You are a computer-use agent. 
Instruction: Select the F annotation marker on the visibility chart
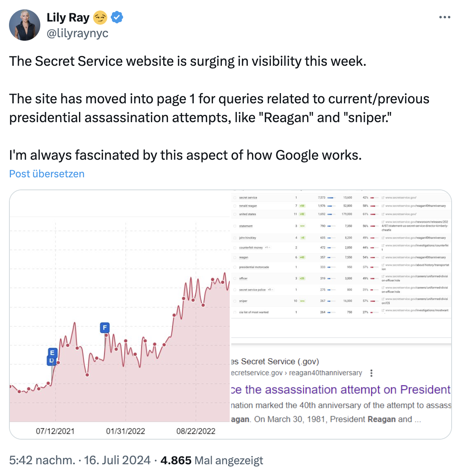pyautogui.click(x=104, y=328)
